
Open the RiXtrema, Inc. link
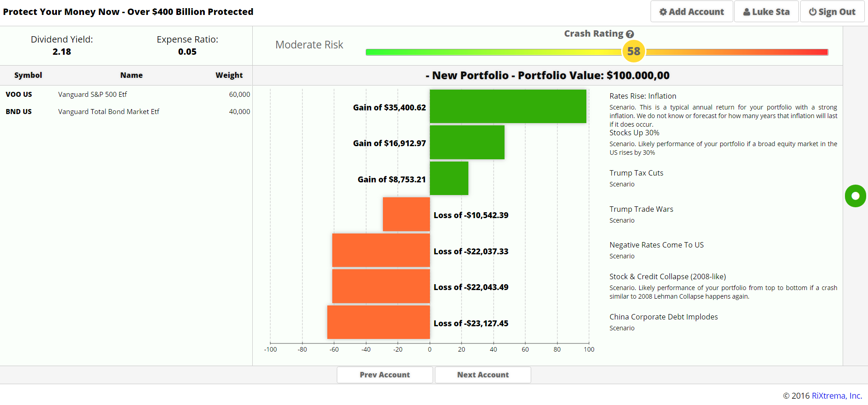tap(836, 395)
